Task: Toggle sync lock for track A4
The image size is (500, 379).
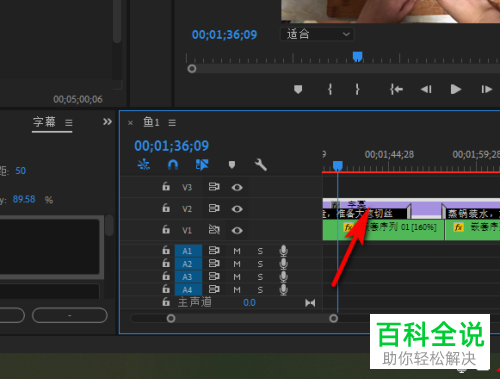Action: (x=214, y=289)
